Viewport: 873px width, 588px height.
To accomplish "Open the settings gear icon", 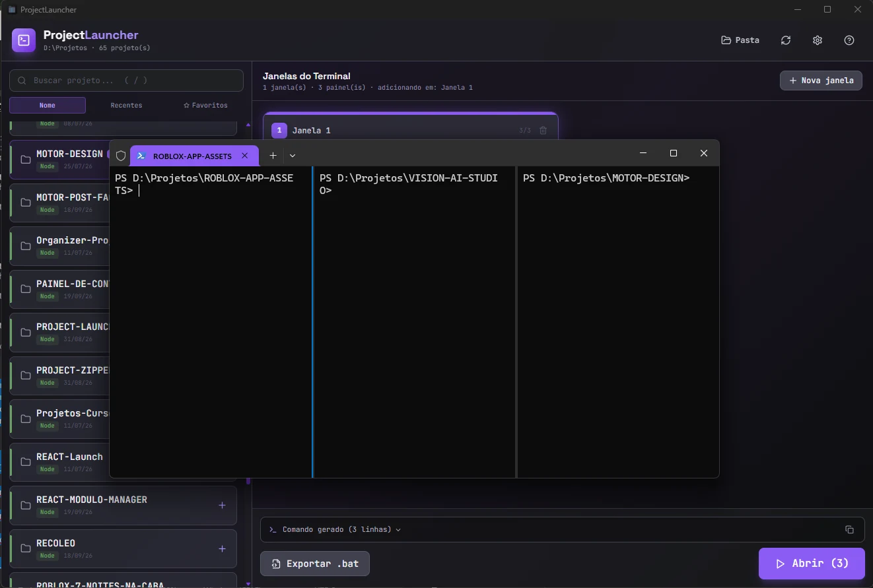I will click(x=818, y=40).
